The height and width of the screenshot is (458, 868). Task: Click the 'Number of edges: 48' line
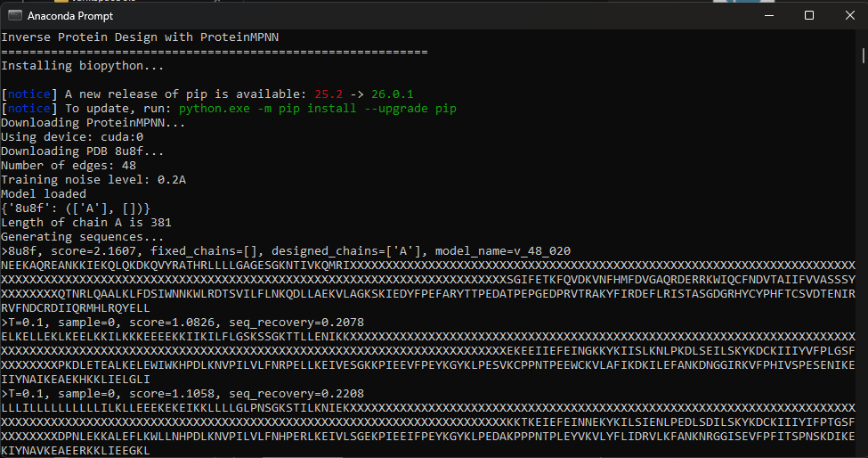pos(69,166)
